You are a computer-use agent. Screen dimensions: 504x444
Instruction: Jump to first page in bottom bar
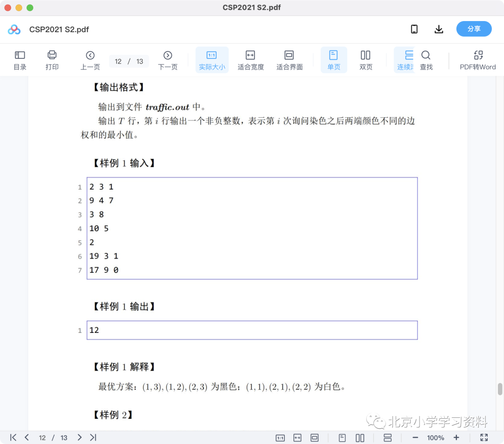pos(13,437)
